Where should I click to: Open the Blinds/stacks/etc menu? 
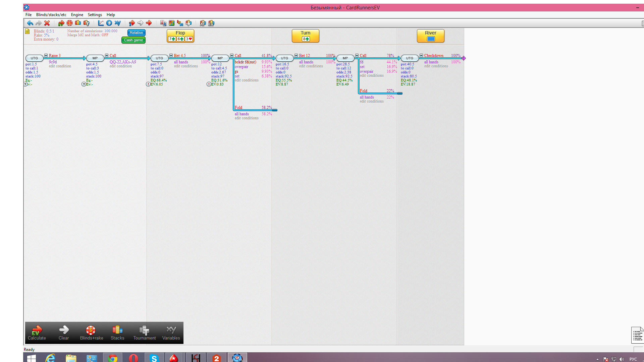51,15
